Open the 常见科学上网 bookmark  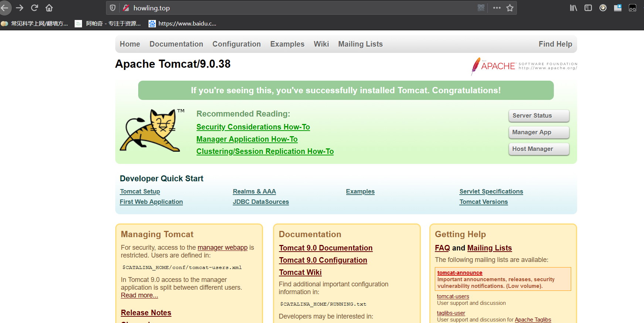(x=35, y=23)
